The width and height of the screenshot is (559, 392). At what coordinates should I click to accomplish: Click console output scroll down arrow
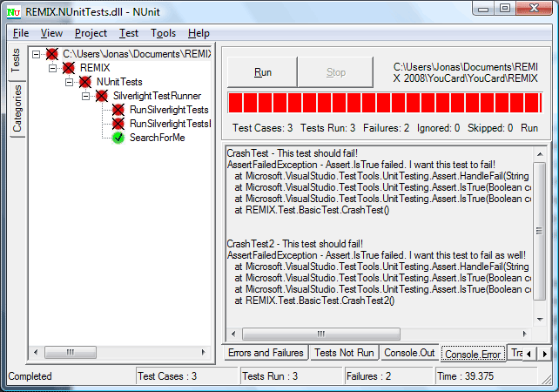(x=540, y=319)
